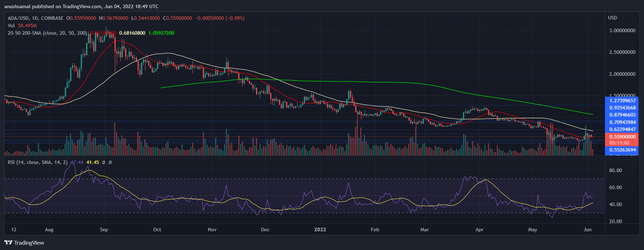644x250 pixels.
Task: Click the 2.00000000 price axis label
Action: point(622,74)
